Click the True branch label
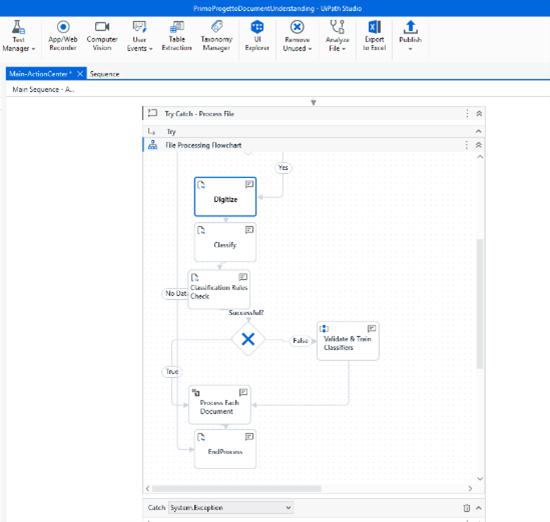Viewport: 550px width, 522px height. tap(172, 372)
